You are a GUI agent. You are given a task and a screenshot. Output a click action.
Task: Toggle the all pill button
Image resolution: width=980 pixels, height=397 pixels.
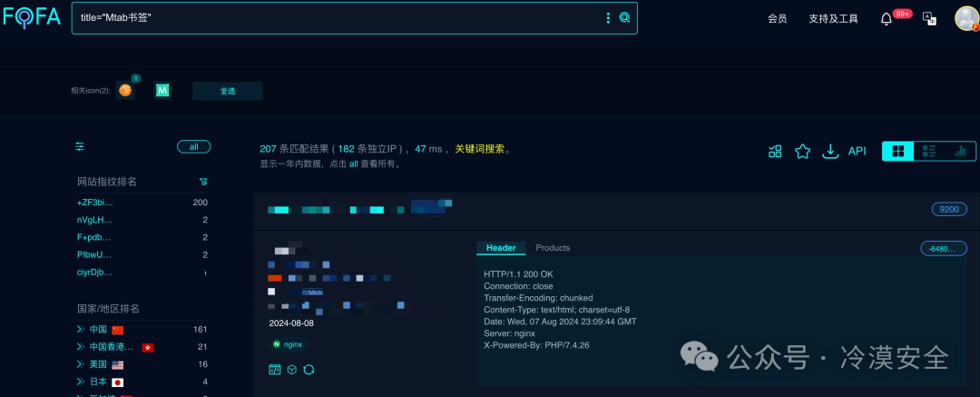pos(194,146)
